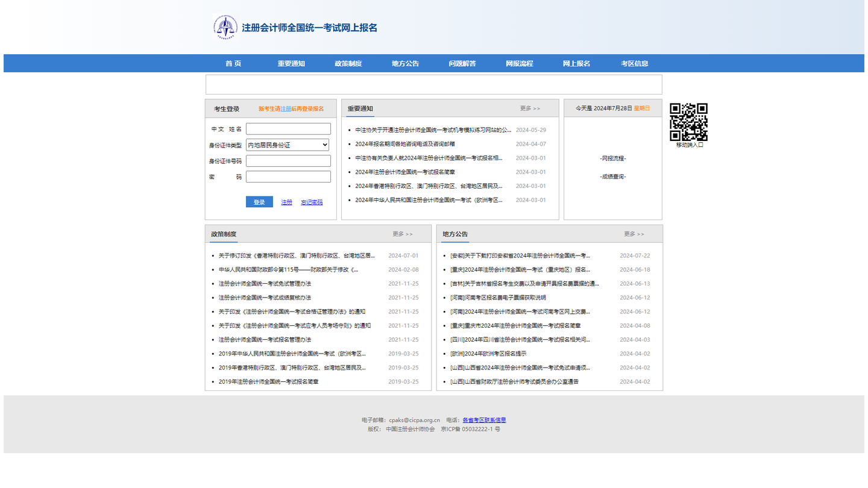Image resolution: width=868 pixels, height=488 pixels.
Task: Open [吉林] announcement about 报名考生交费
Action: [524, 284]
